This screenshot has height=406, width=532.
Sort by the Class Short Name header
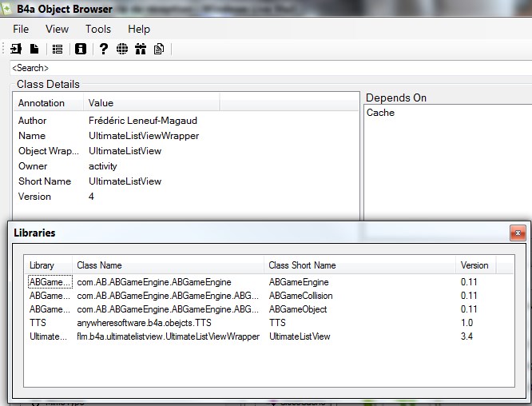tap(359, 265)
